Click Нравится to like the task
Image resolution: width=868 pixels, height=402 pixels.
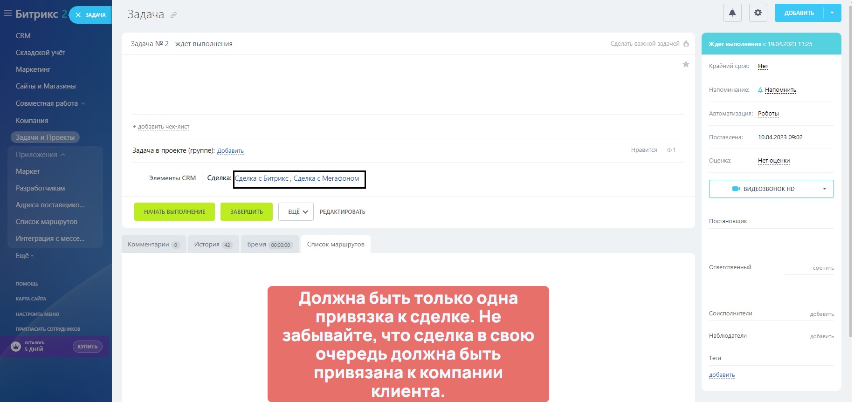pos(644,150)
